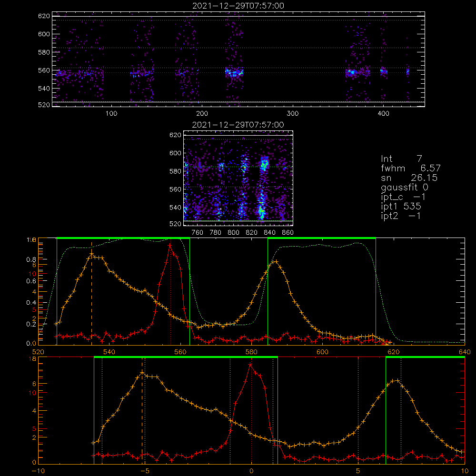
Task: Click x-axis label 640 on third plot
Action: 465,352
